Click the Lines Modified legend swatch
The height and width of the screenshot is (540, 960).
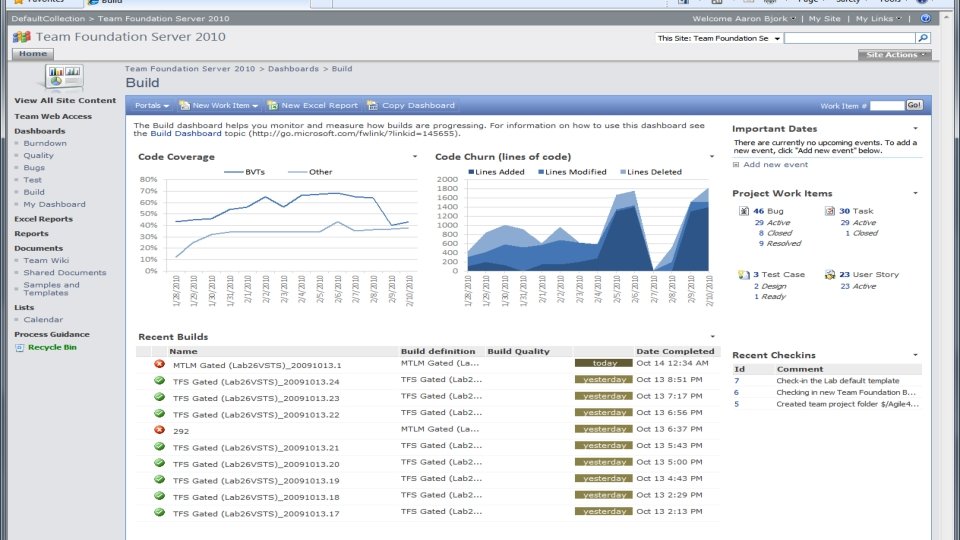tap(541, 172)
